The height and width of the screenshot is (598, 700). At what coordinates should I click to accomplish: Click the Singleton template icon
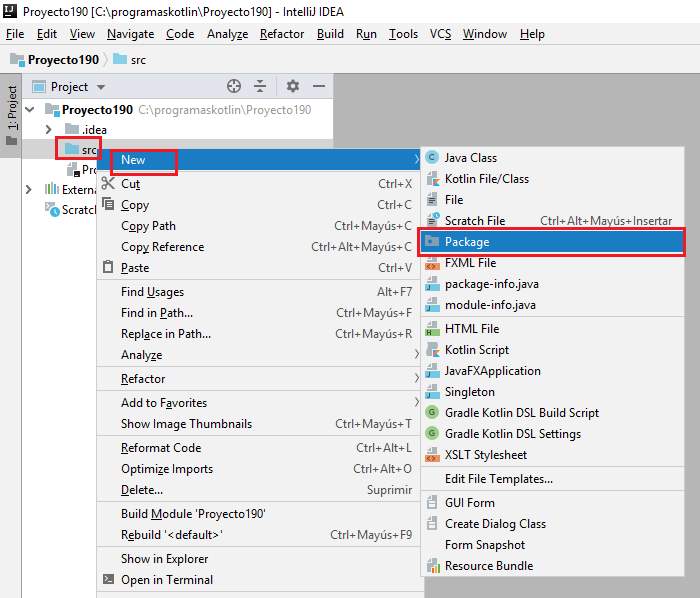(432, 391)
